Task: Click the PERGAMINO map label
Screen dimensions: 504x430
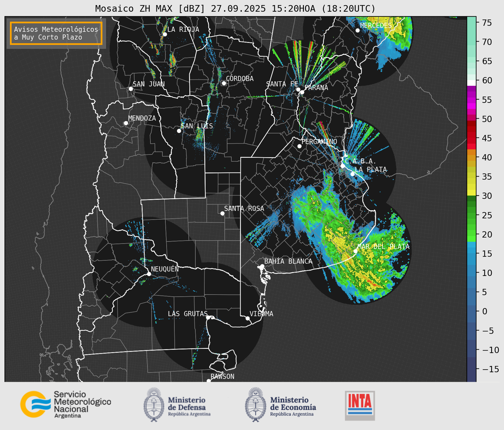Action: (x=319, y=141)
